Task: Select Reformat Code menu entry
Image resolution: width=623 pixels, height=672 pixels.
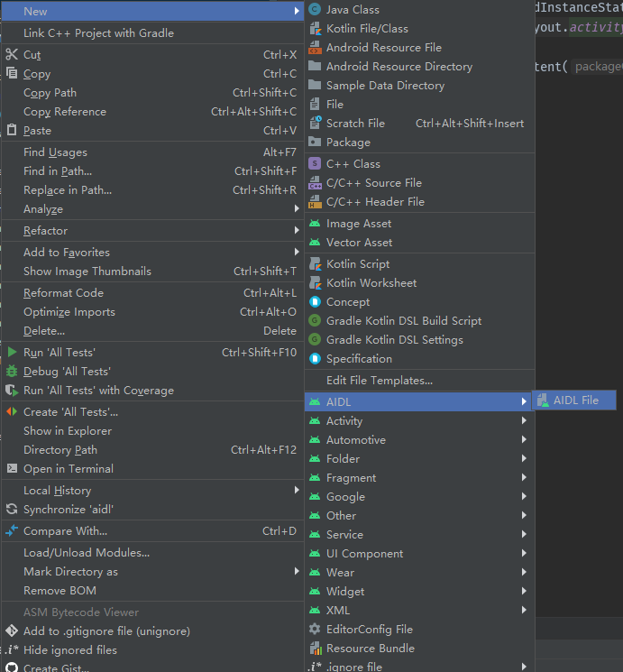Action: coord(152,293)
